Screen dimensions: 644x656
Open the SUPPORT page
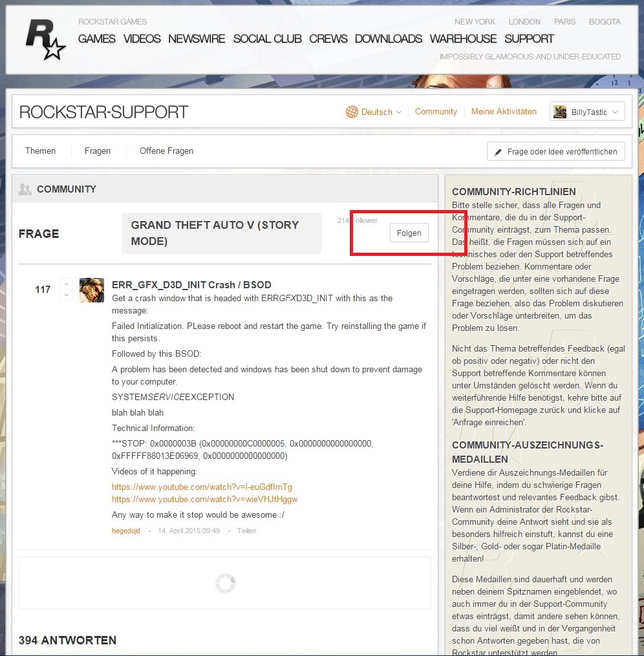(x=529, y=39)
